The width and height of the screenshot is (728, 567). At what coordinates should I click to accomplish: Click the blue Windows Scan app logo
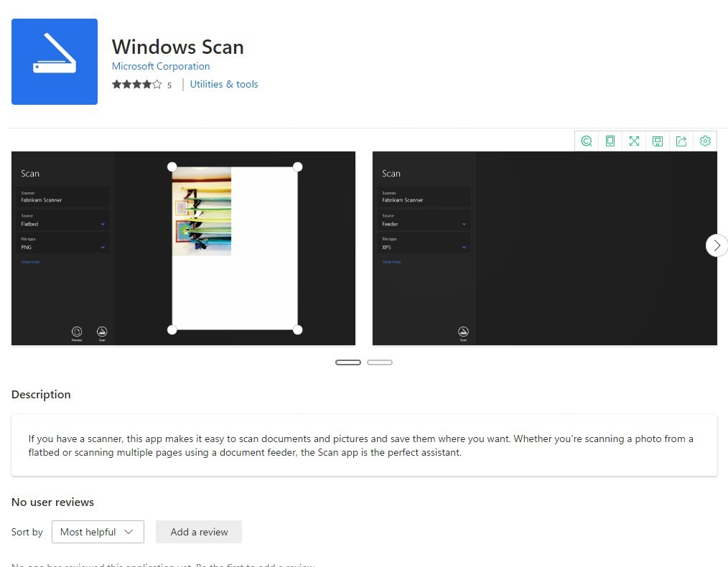point(54,62)
